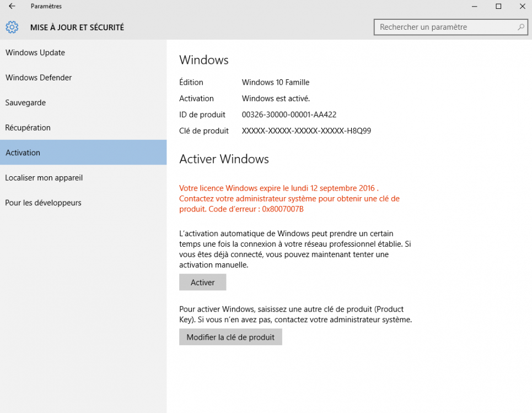This screenshot has width=532, height=413.
Task: Select the Activation section
Action: [23, 153]
